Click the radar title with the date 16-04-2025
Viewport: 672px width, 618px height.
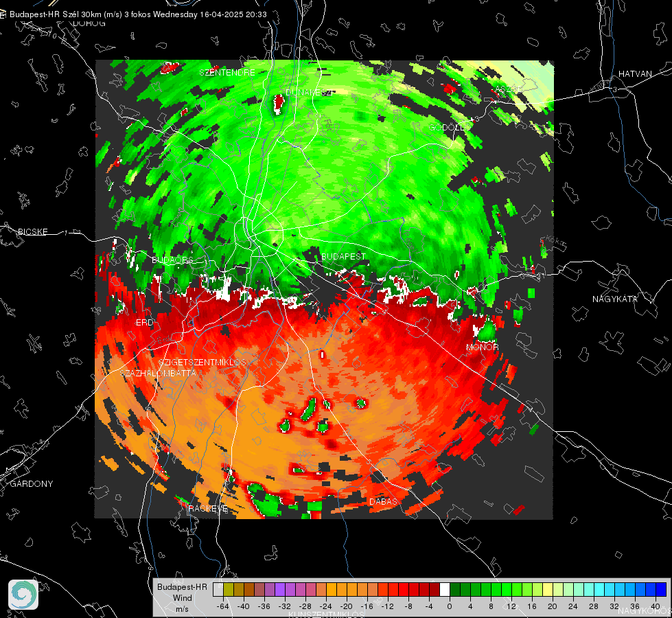[138, 14]
